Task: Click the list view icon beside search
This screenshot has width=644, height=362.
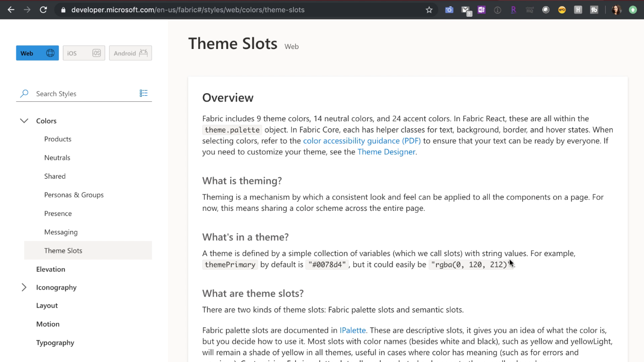Action: point(144,93)
